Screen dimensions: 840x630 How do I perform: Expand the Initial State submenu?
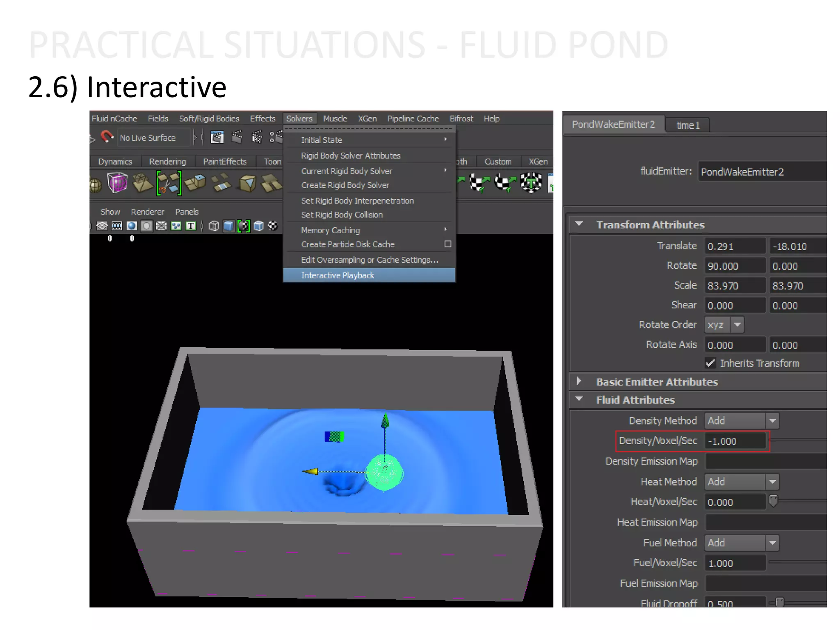tap(369, 140)
